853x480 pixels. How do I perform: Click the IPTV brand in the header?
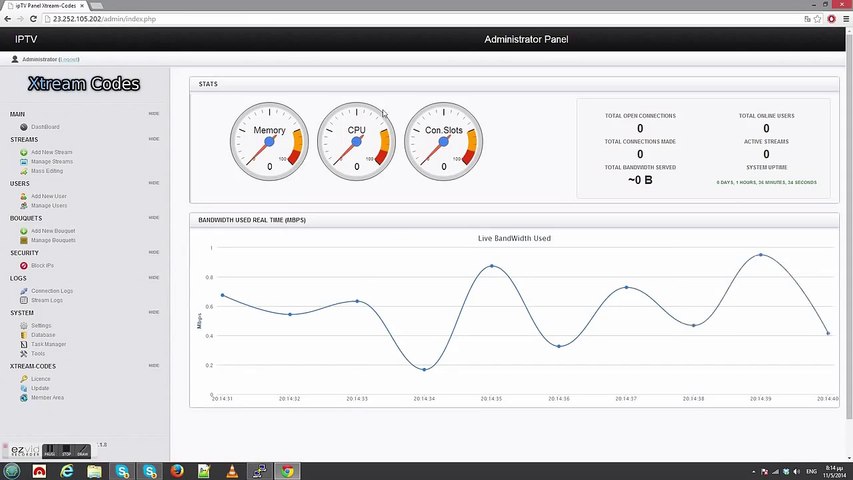coord(26,39)
